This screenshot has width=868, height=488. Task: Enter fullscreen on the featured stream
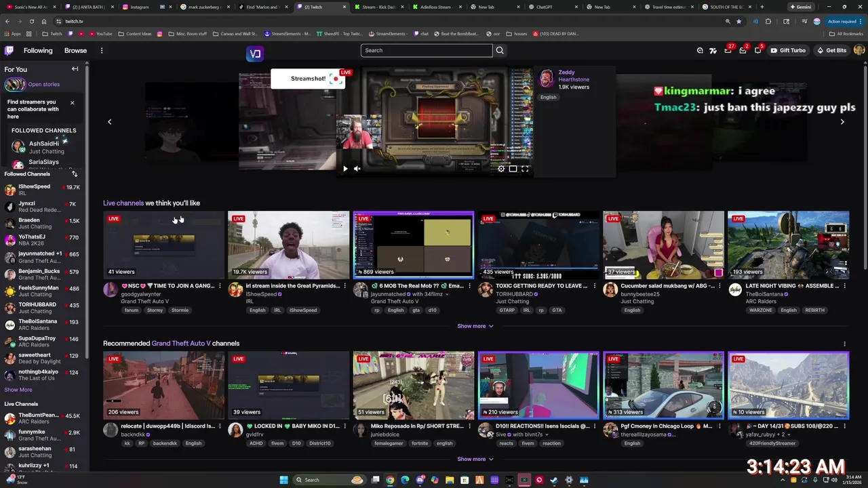pyautogui.click(x=525, y=169)
